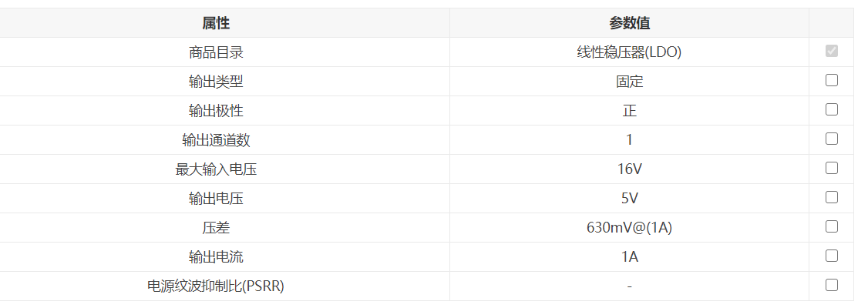Check the 压差 row checkbox

(831, 227)
